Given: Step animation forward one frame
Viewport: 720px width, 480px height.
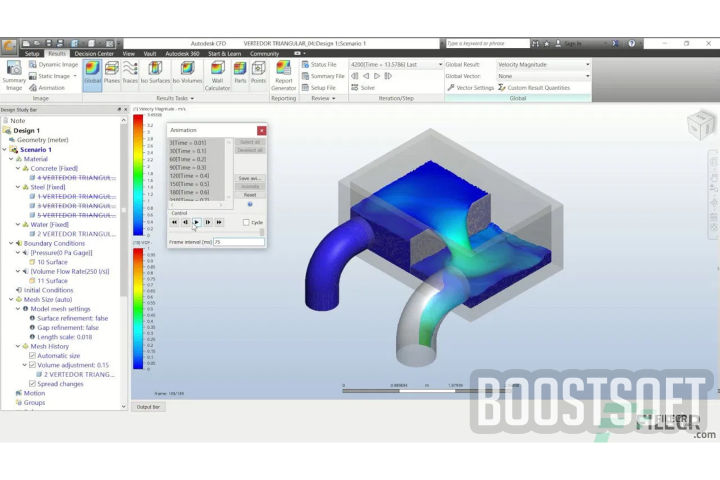Looking at the screenshot, I should [208, 222].
